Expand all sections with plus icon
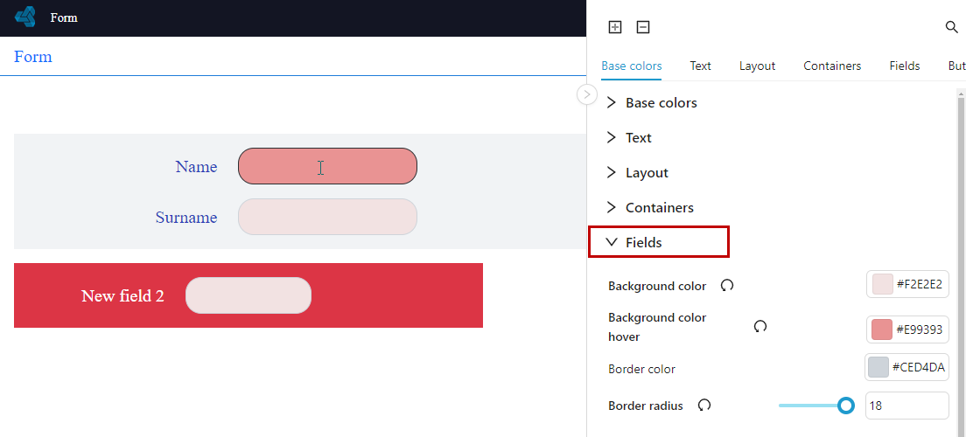 tap(615, 27)
